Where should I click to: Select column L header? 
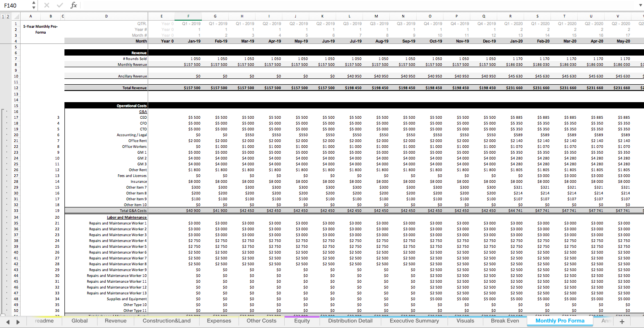click(349, 17)
